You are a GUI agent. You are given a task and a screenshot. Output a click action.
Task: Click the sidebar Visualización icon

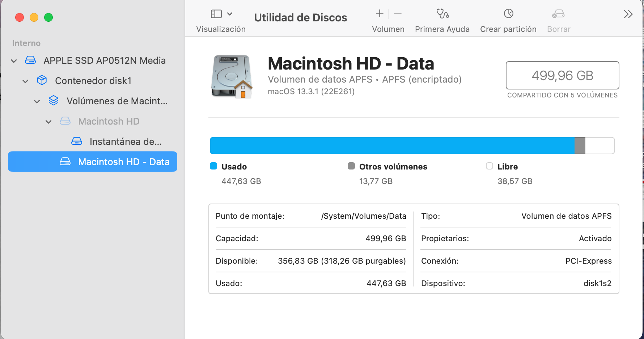coord(216,14)
